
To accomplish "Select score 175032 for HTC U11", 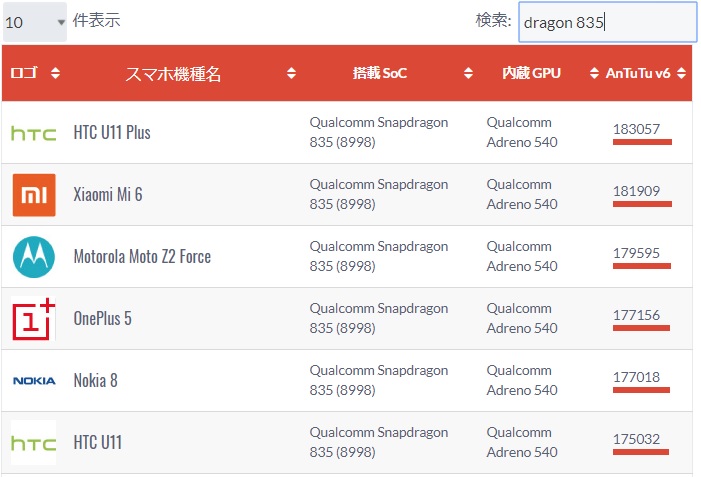I will pyautogui.click(x=636, y=439).
